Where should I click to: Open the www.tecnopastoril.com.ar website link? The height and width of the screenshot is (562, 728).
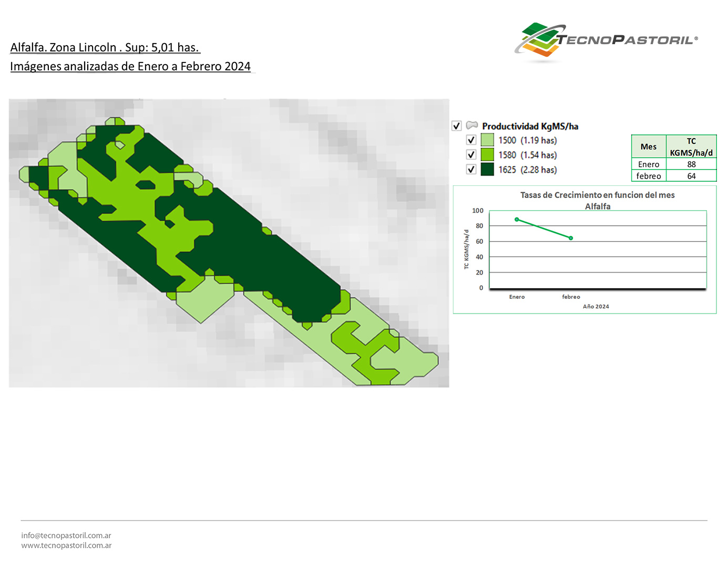[x=66, y=546]
